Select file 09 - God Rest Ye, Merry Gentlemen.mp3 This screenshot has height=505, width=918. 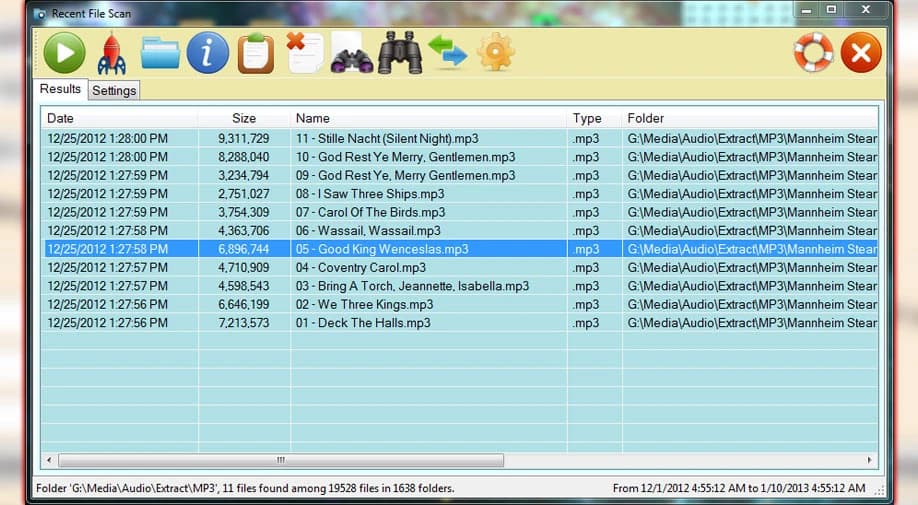point(405,176)
